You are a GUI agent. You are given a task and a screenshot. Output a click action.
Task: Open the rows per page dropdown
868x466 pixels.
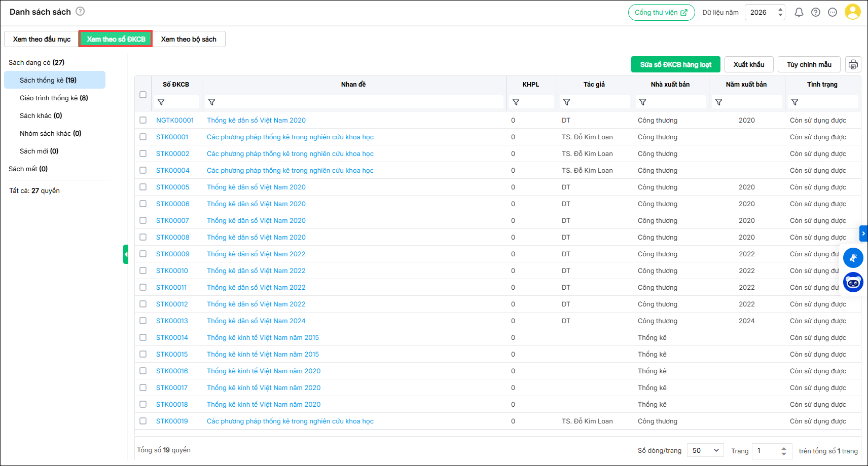point(705,450)
